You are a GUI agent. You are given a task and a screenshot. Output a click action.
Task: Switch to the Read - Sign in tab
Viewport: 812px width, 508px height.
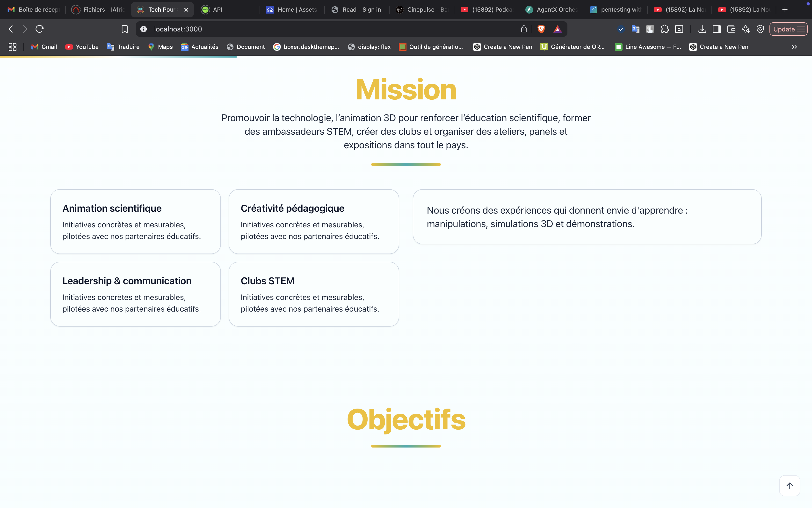357,10
